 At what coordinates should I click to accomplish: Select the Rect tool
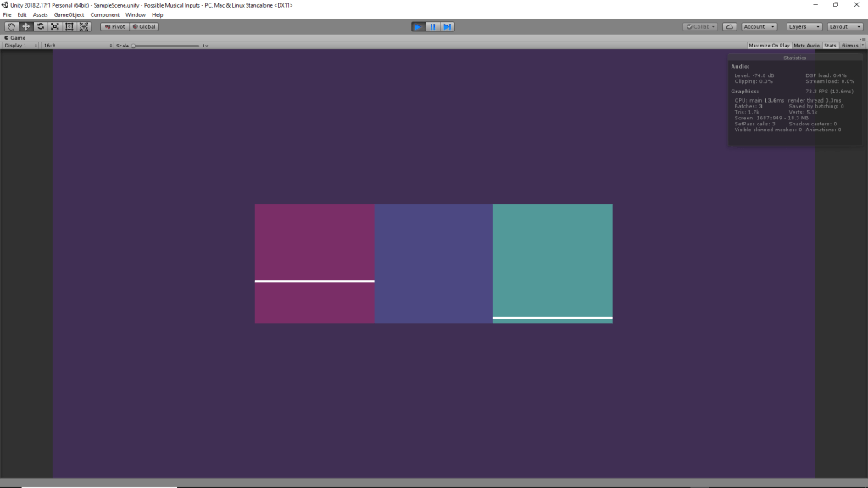(x=70, y=26)
